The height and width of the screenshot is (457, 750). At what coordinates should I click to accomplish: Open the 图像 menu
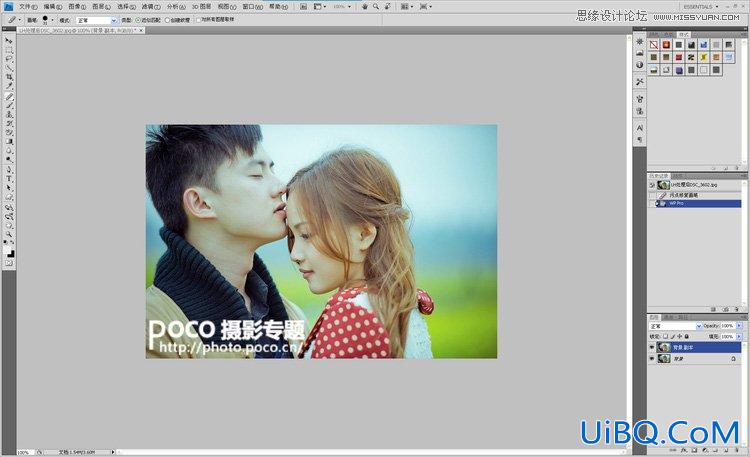78,7
